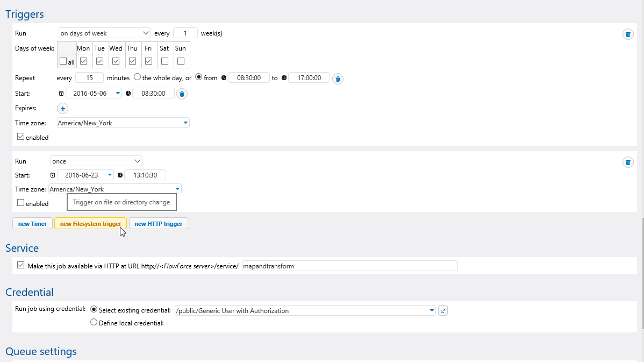Viewport: 644px width, 362px height.
Task: Open first trigger's America/New_York time zone dropdown
Action: [x=123, y=123]
